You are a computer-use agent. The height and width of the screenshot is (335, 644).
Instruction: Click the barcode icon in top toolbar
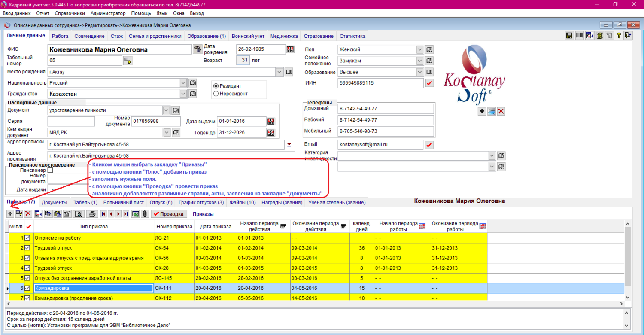click(x=579, y=36)
